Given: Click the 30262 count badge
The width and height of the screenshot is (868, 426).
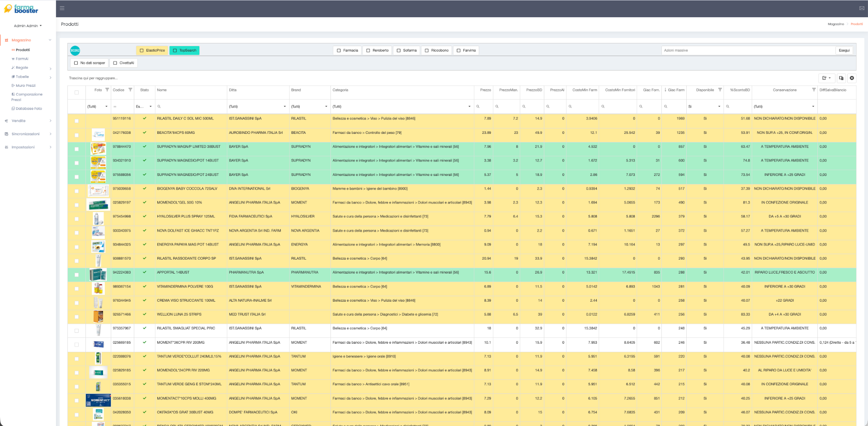Looking at the screenshot, I should (x=75, y=50).
